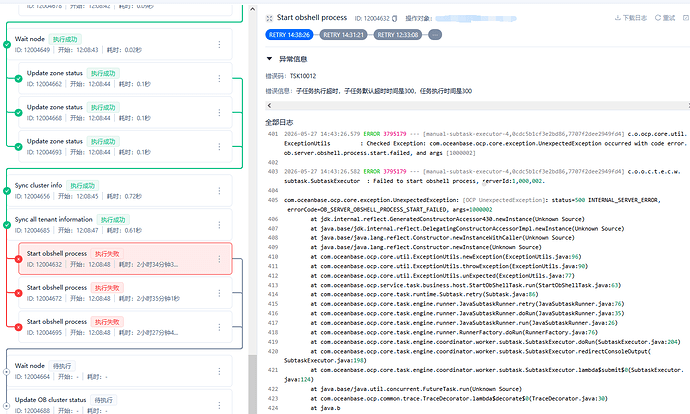Open the more menu for Start obshell process 12004695
The height and width of the screenshot is (414, 690).
(219, 327)
